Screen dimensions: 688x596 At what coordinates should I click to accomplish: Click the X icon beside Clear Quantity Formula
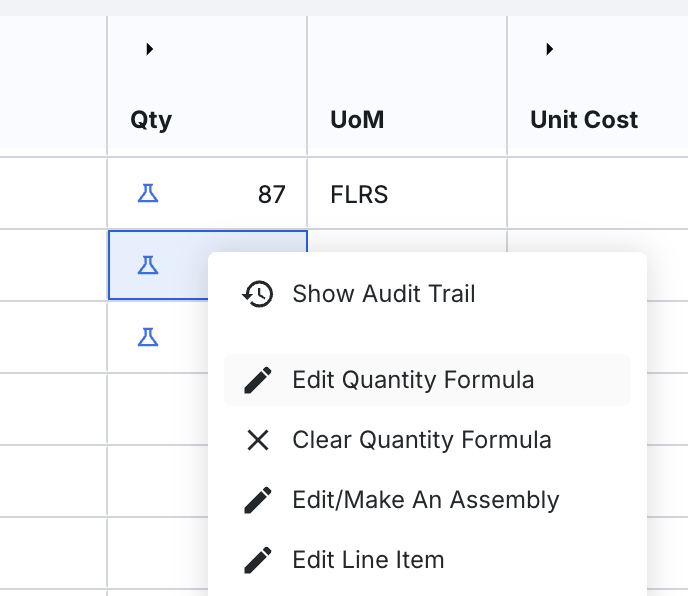pos(258,440)
